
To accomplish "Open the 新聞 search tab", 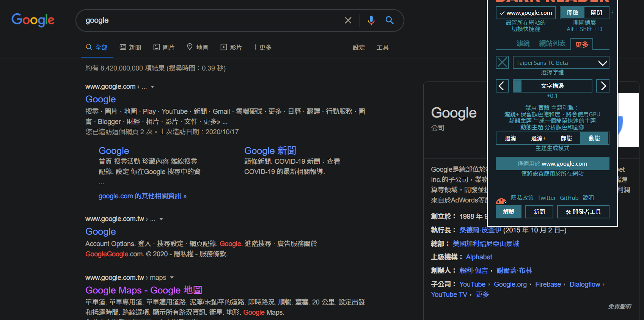I will click(130, 47).
